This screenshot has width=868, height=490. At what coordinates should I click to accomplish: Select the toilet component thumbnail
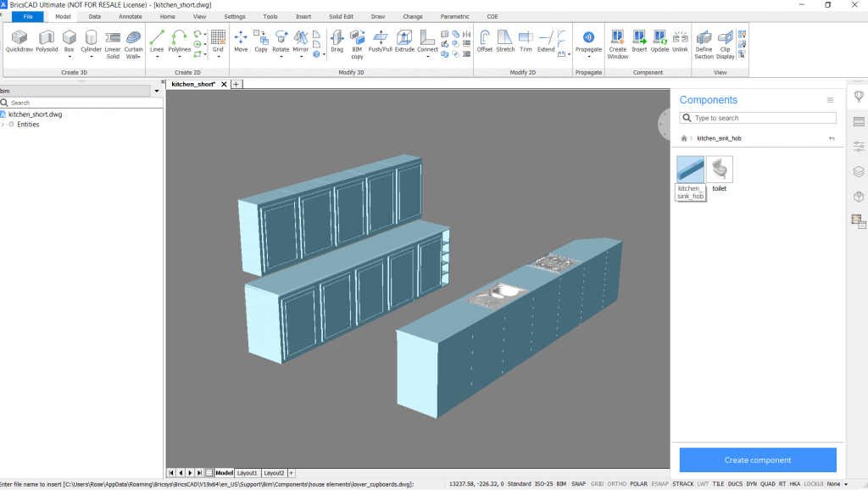(x=719, y=169)
